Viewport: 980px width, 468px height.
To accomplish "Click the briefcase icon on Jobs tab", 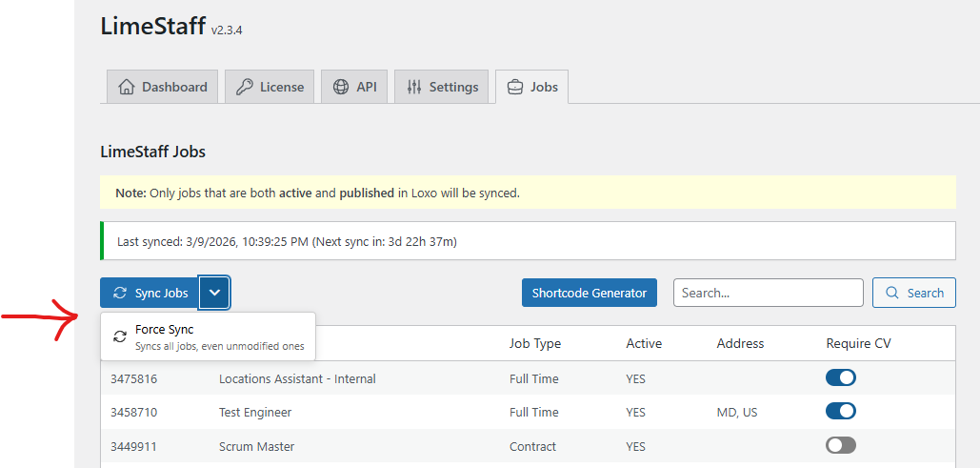I will (515, 87).
